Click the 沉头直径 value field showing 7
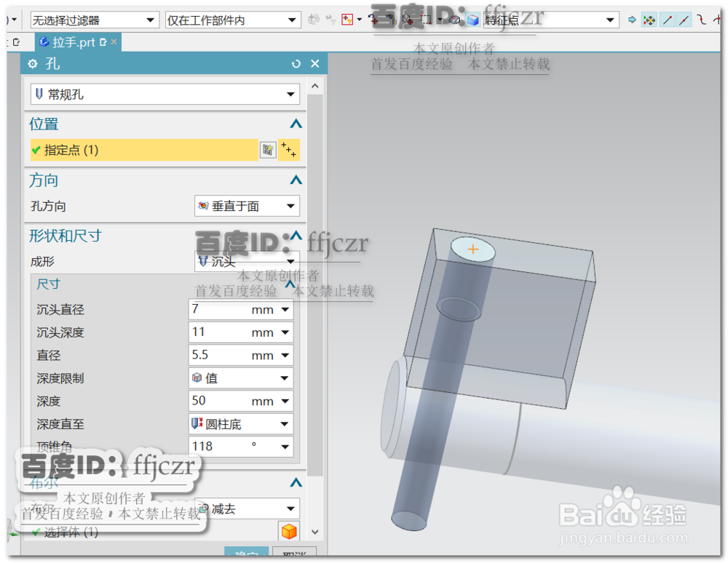This screenshot has width=728, height=563. click(218, 309)
